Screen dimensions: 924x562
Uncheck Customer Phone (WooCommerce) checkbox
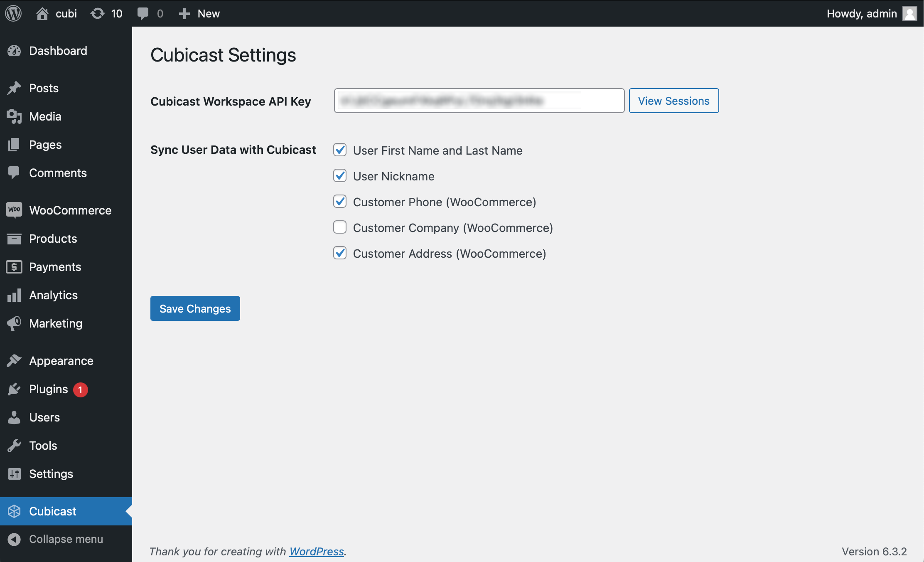(340, 201)
